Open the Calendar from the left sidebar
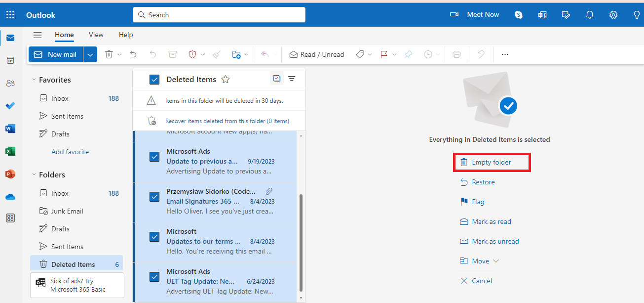 pyautogui.click(x=10, y=60)
